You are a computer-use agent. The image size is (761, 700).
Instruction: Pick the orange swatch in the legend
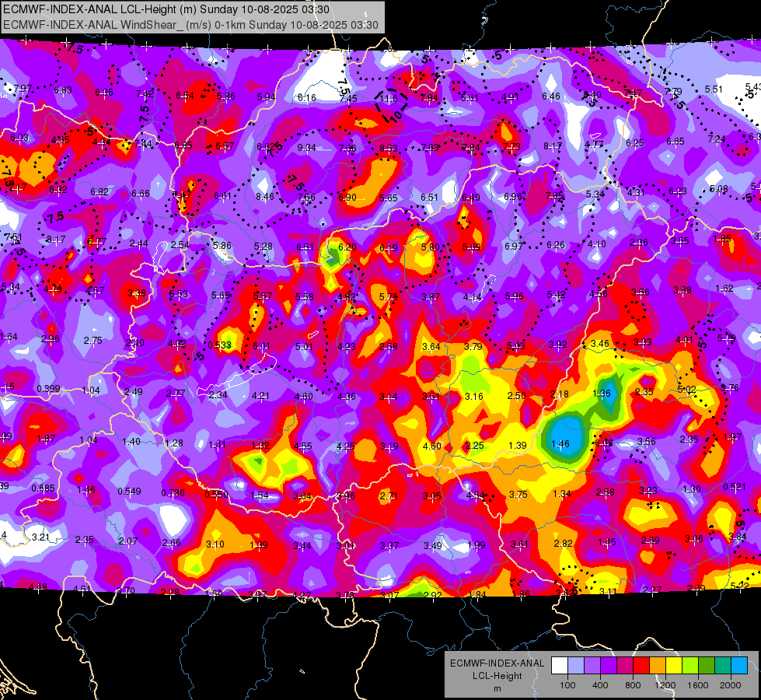pyautogui.click(x=658, y=666)
